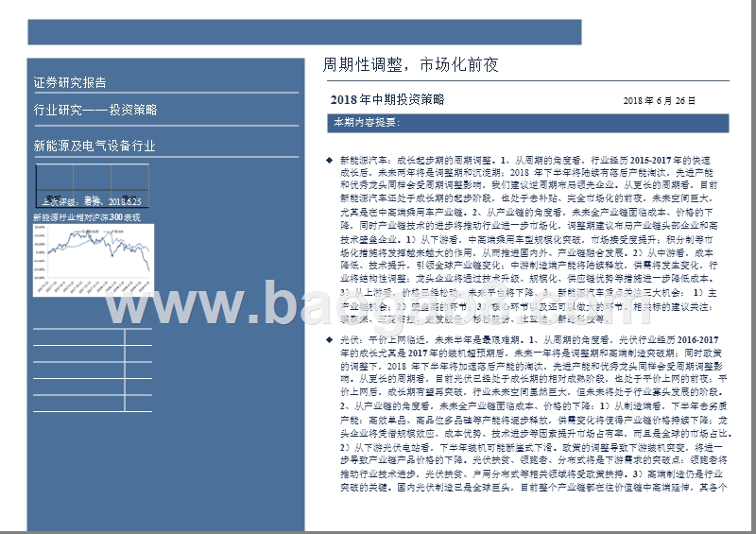This screenshot has width=756, height=534.
Task: Click the 2018年中期投资策略 heading
Action: tap(387, 100)
